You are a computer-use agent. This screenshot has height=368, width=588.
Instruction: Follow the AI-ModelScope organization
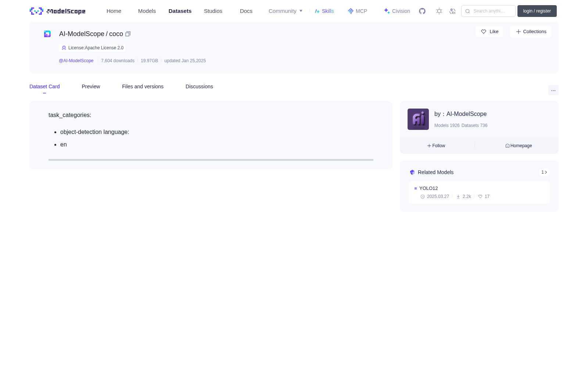(x=436, y=146)
